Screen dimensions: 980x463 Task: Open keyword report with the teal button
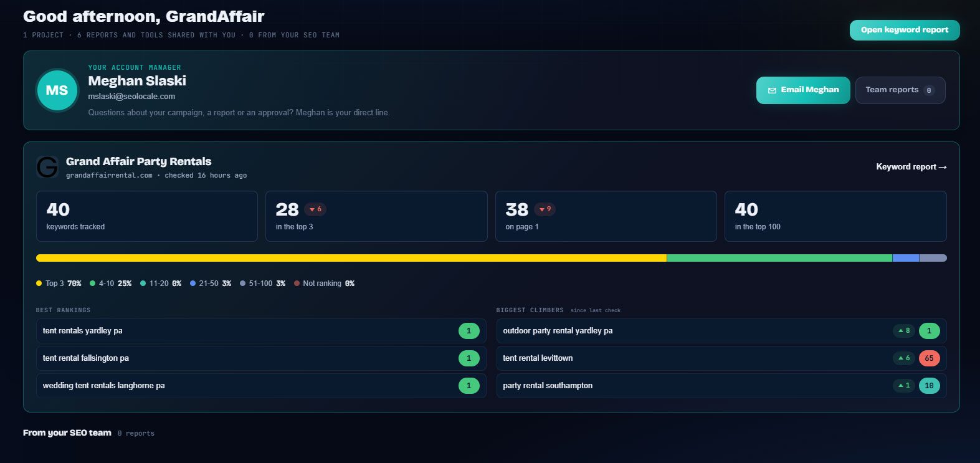905,30
